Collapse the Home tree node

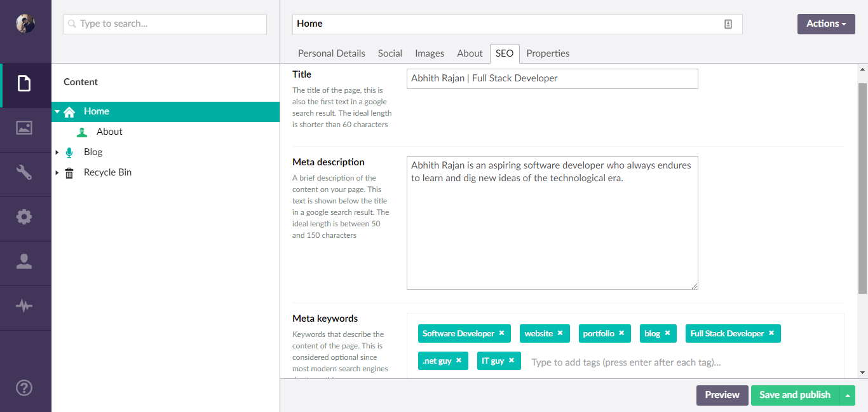click(57, 112)
